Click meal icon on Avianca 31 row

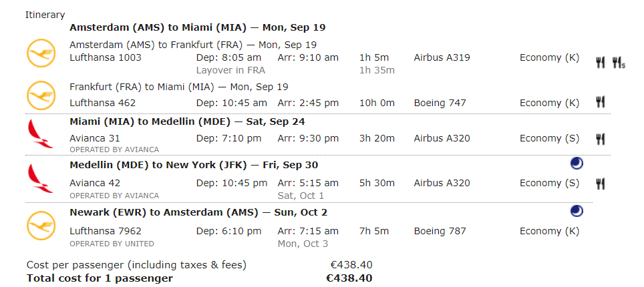tap(601, 139)
